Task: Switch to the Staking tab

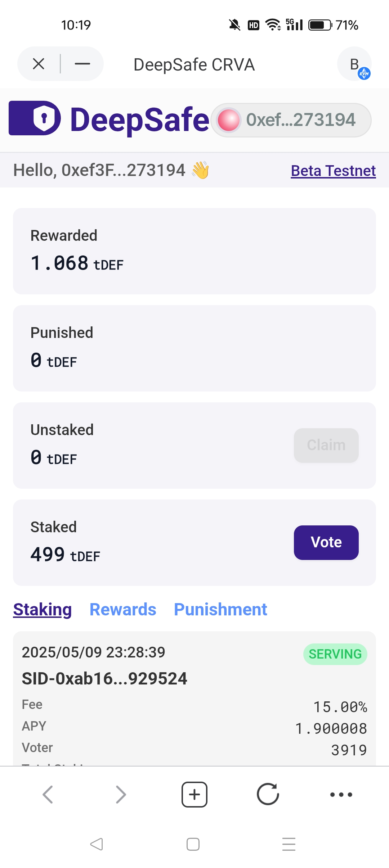Action: point(43,610)
